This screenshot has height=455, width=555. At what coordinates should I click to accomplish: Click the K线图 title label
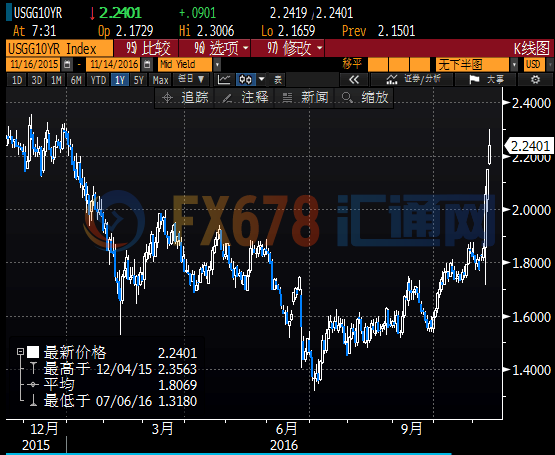click(x=531, y=49)
